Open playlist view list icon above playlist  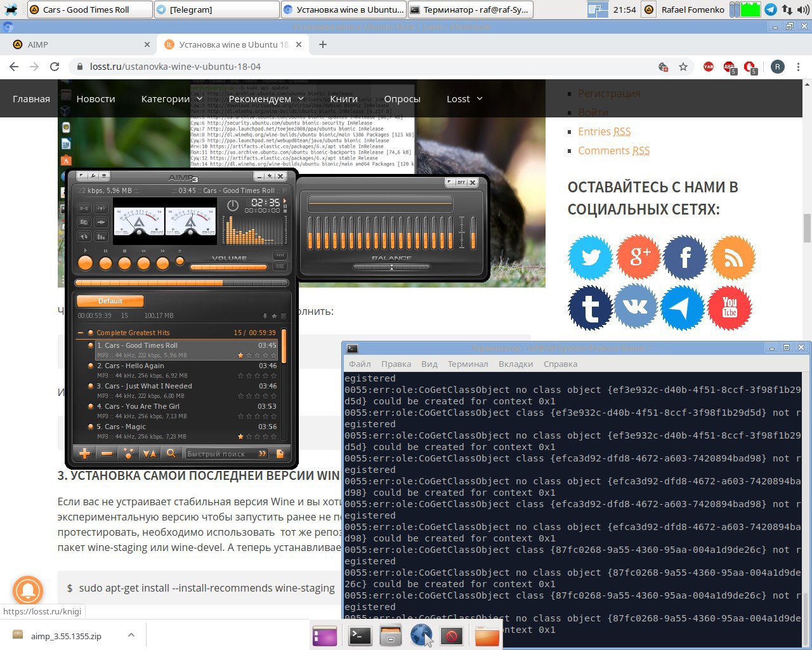tap(284, 315)
